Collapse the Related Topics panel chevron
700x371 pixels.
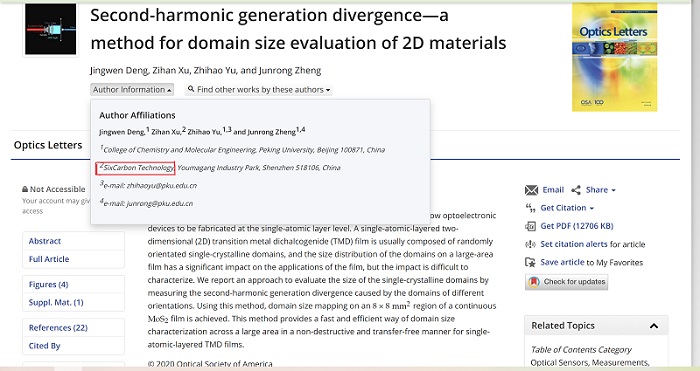(x=654, y=326)
